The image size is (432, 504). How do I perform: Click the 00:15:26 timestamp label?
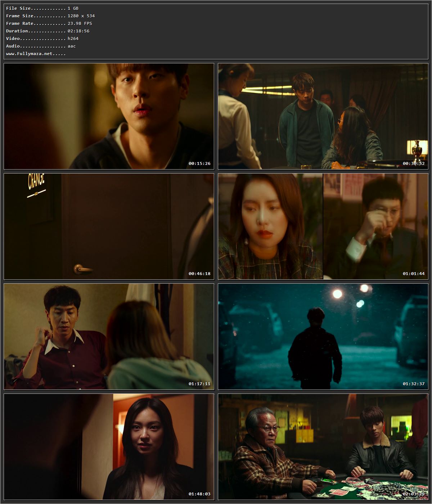tap(199, 163)
